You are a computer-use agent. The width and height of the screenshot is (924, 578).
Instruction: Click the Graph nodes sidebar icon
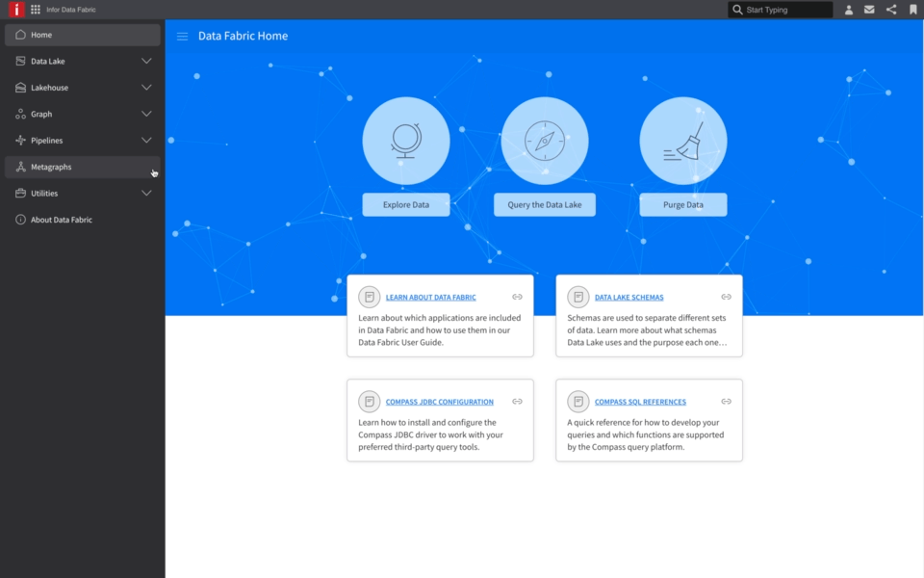click(x=20, y=114)
